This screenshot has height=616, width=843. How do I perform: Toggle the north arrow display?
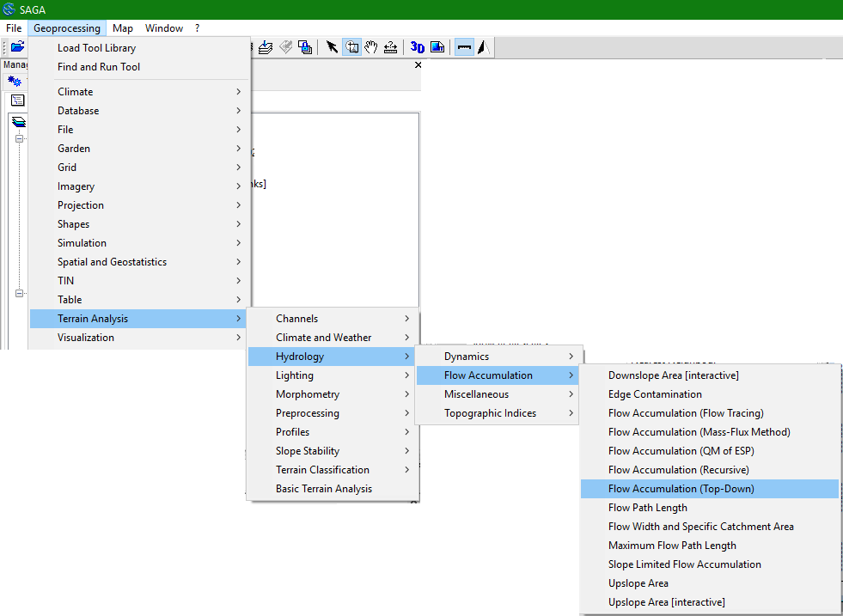point(483,47)
